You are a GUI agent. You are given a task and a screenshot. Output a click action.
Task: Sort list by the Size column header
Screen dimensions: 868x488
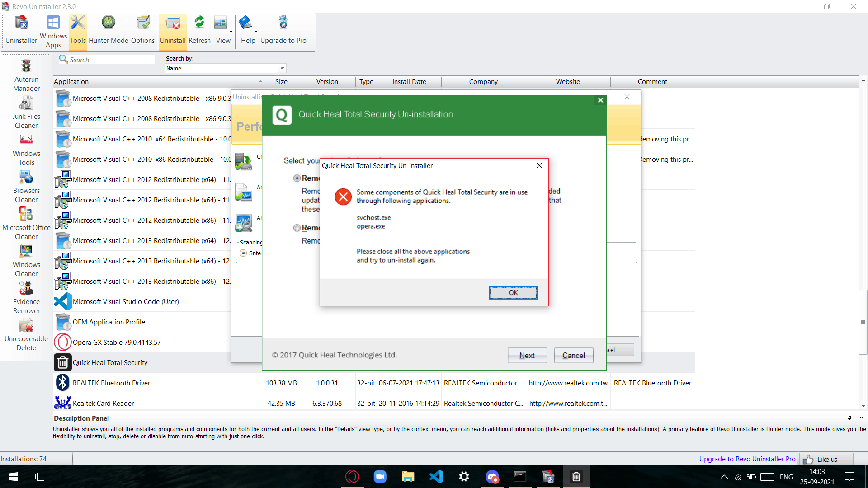coord(281,81)
